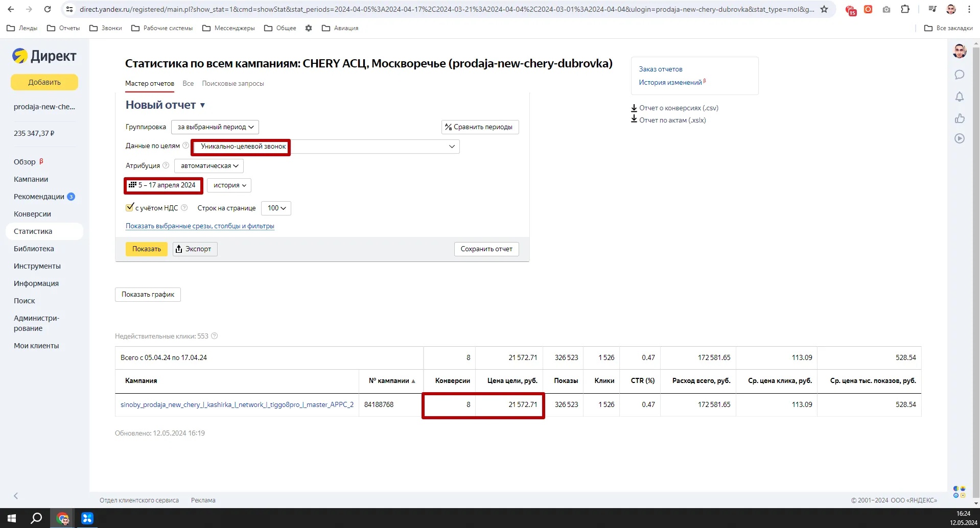Viewport: 980px width, 528px height.
Task: Toggle the 'с учётом НДС' checkbox
Action: [130, 208]
